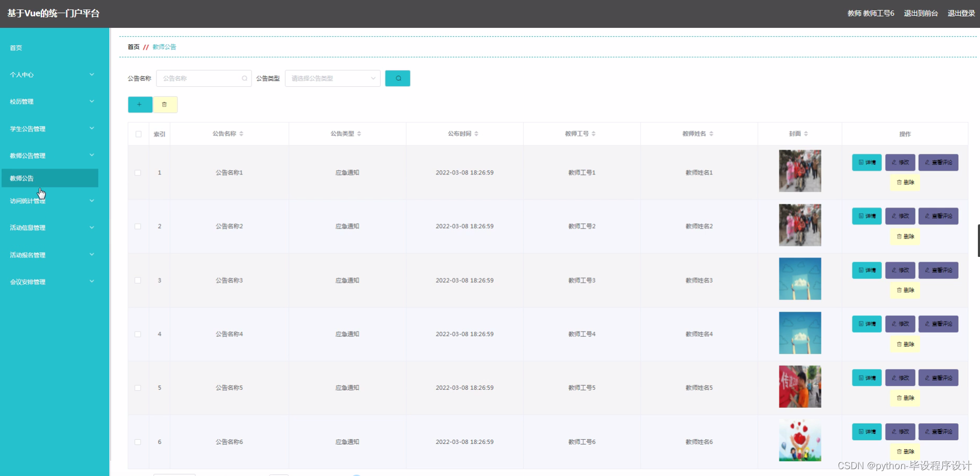Select 教师公告 in the sidebar menu

(x=50, y=178)
